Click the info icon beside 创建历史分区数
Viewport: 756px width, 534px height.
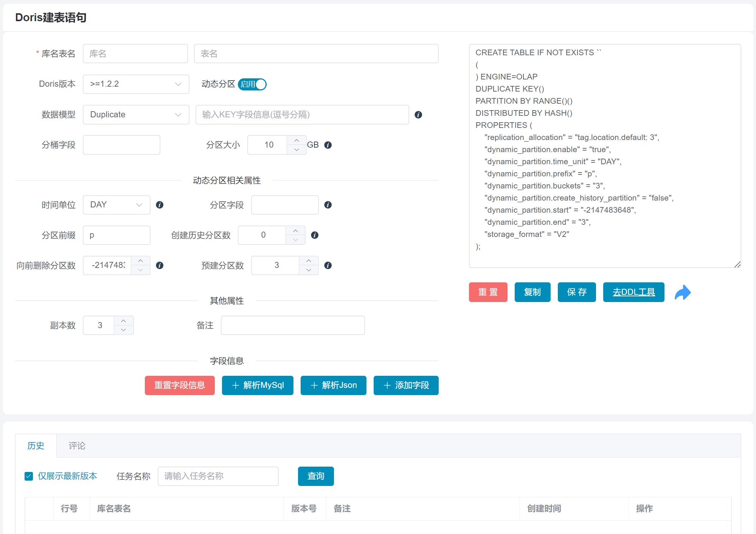(315, 235)
